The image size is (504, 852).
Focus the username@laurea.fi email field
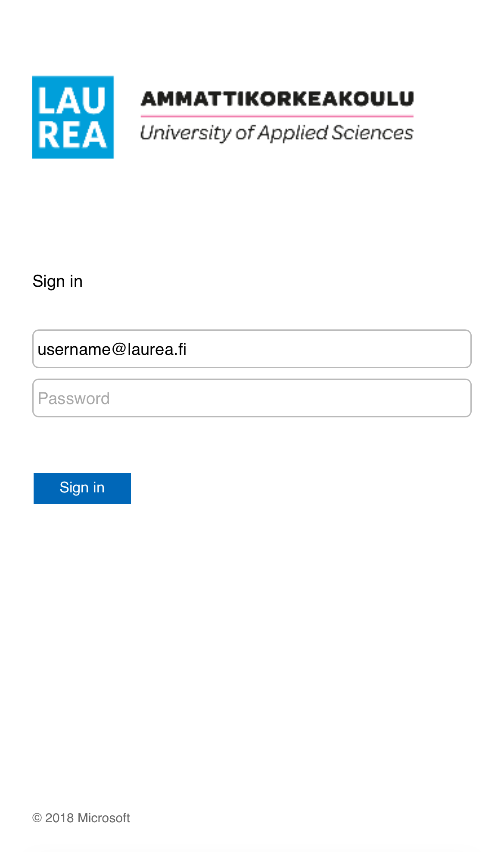(x=252, y=349)
